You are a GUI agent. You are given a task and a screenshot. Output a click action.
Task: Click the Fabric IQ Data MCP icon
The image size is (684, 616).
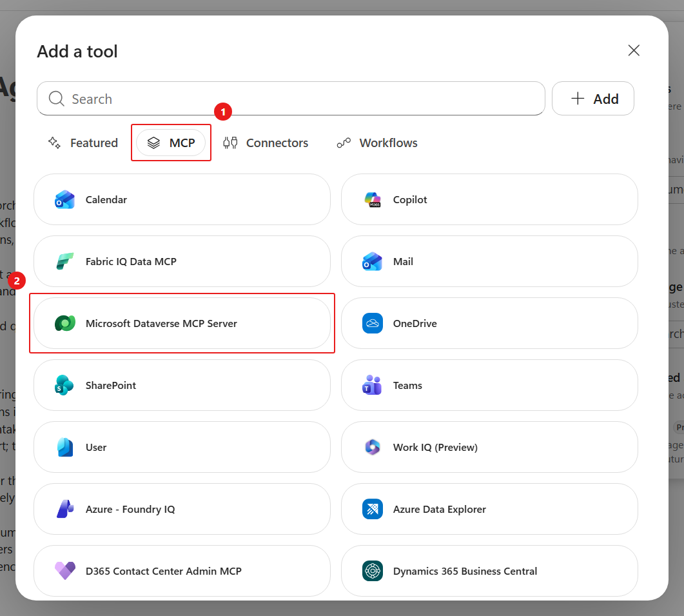pyautogui.click(x=64, y=261)
